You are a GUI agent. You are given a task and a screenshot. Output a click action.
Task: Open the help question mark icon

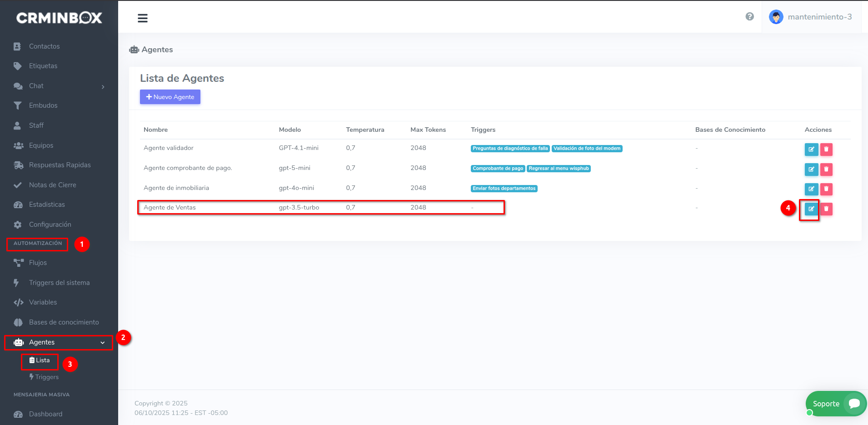click(749, 17)
